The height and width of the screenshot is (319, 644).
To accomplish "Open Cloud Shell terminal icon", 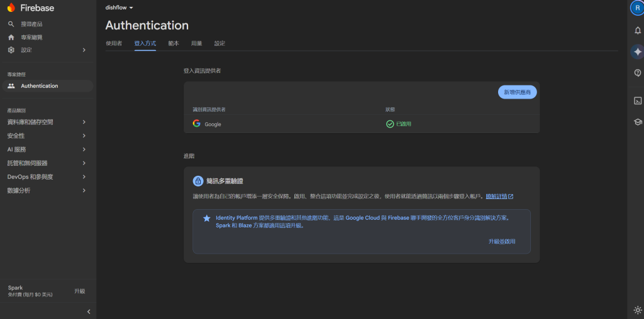I will tap(638, 101).
